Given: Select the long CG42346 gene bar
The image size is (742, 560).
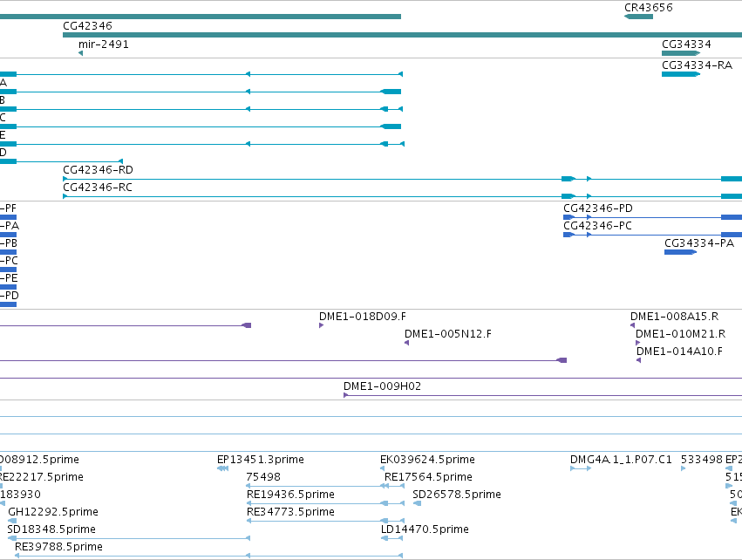Looking at the screenshot, I should tap(402, 35).
